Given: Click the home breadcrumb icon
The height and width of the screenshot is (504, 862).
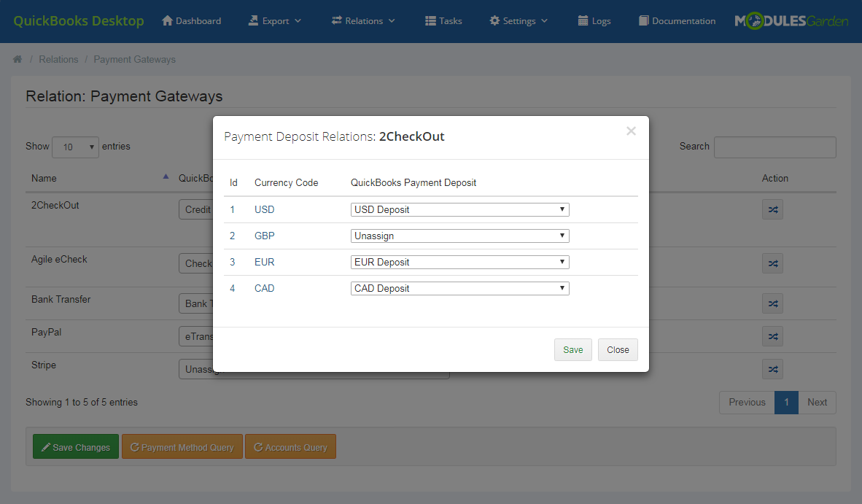Looking at the screenshot, I should [17, 59].
